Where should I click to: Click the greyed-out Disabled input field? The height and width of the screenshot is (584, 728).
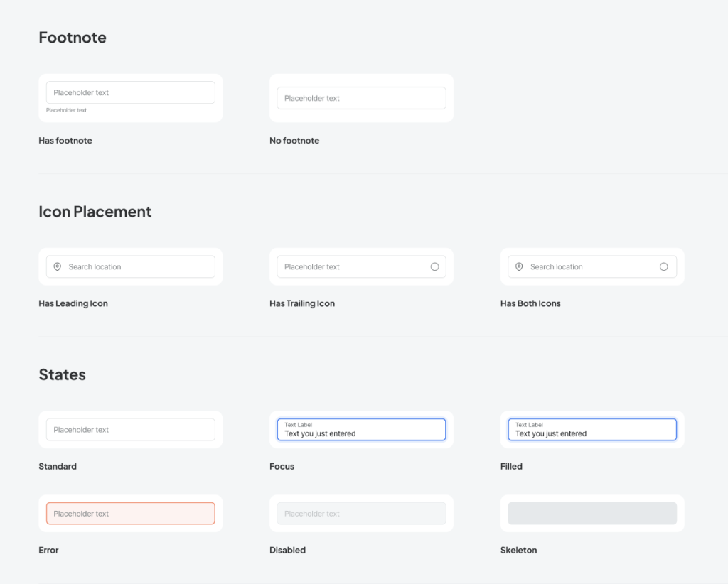(361, 514)
